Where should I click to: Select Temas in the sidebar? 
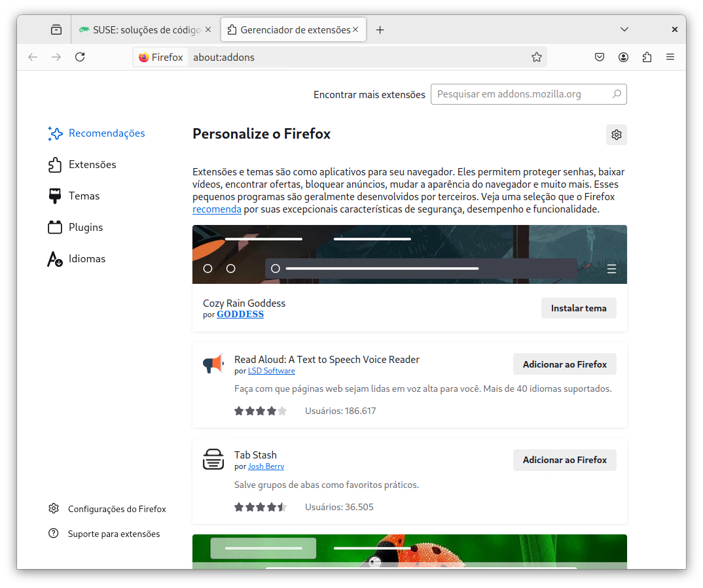84,196
